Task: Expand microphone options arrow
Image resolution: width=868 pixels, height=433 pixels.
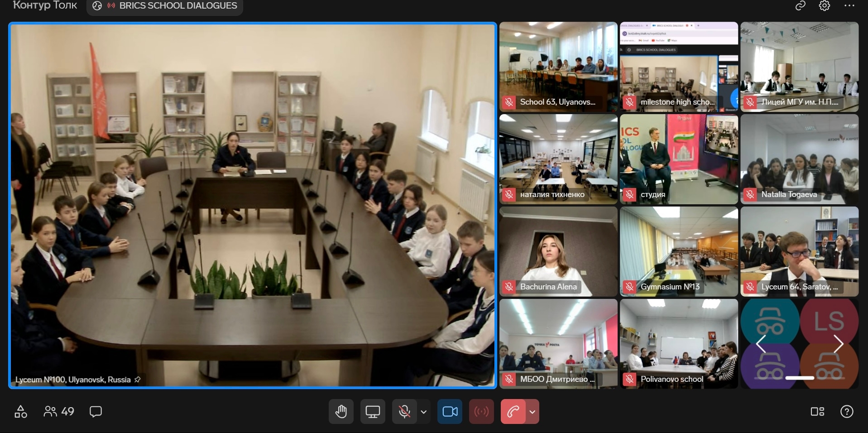Action: tap(424, 412)
